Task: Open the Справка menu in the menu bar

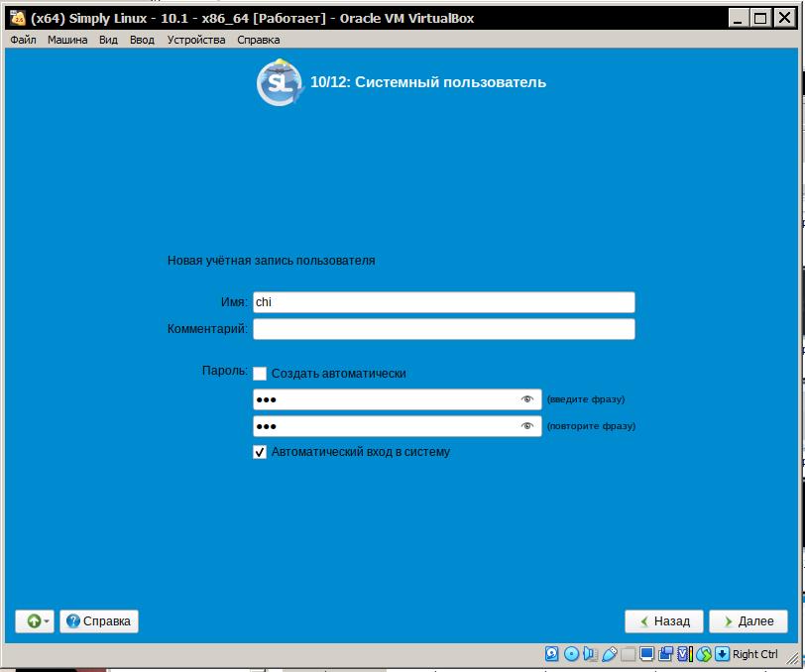Action: (x=258, y=40)
